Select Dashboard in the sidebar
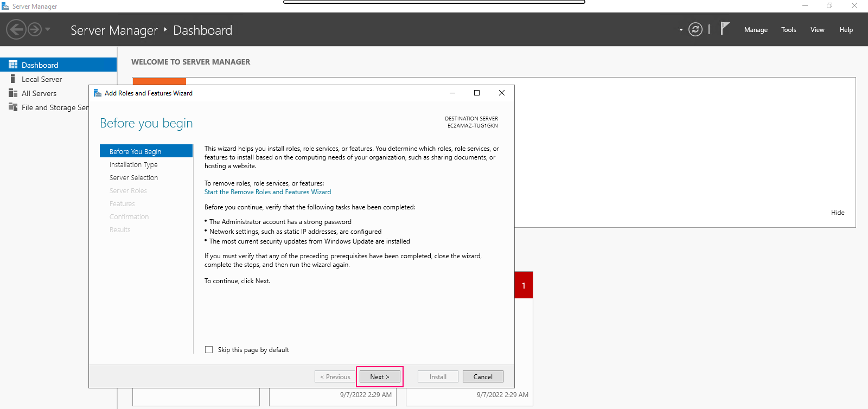Image resolution: width=868 pixels, height=409 pixels. tap(58, 65)
